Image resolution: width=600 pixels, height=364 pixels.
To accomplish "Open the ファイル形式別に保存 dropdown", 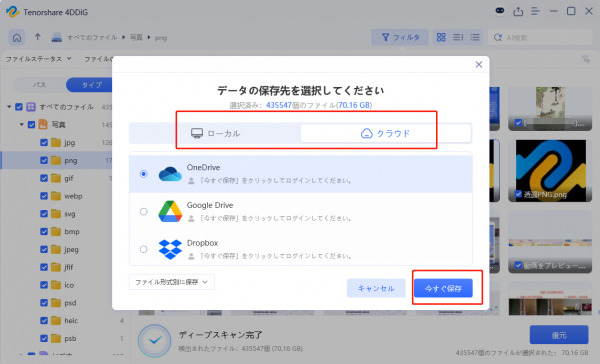I will [x=172, y=282].
